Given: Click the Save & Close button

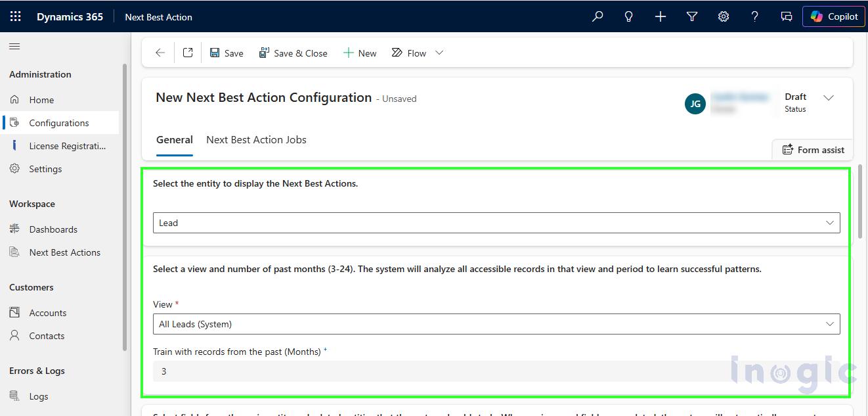Looking at the screenshot, I should point(293,53).
